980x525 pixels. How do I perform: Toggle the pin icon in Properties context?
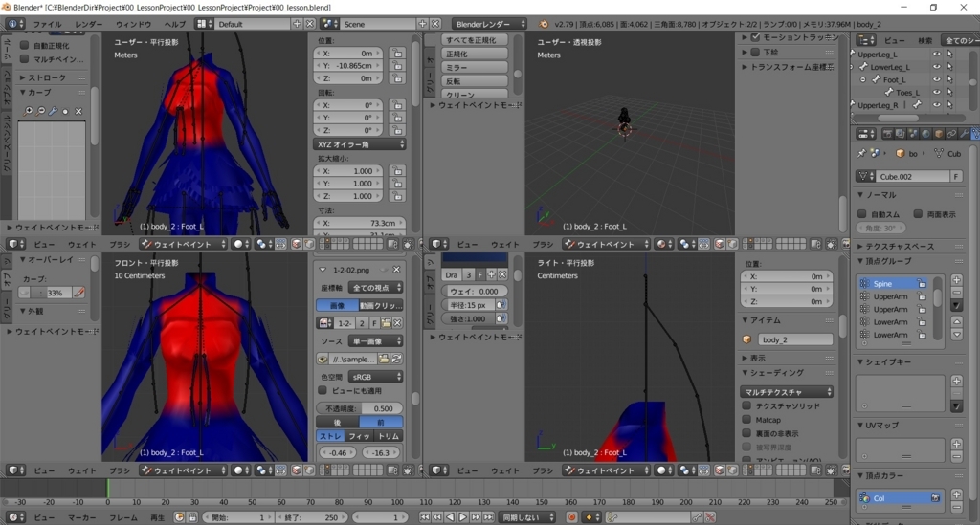[x=861, y=153]
